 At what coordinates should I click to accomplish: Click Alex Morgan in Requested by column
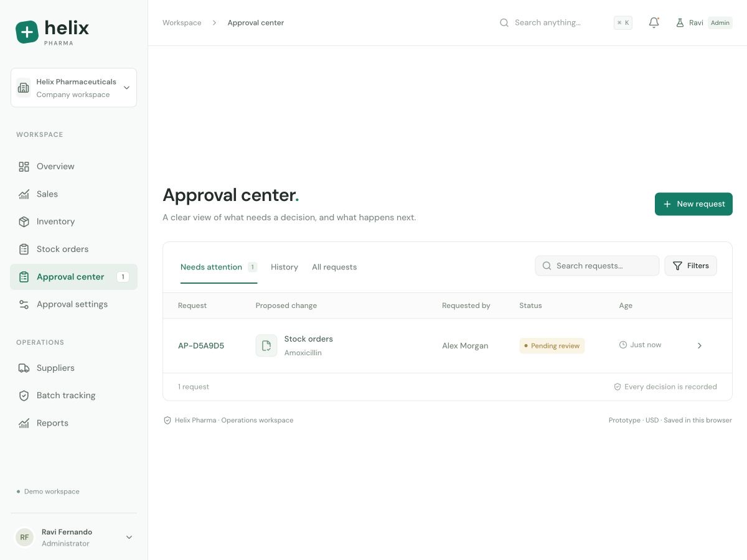click(x=465, y=346)
